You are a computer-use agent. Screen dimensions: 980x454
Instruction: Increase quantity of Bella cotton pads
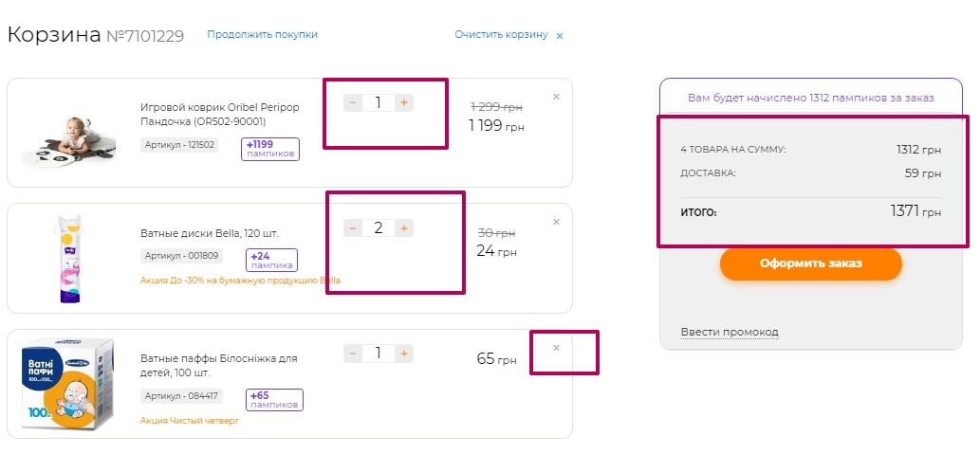(404, 227)
